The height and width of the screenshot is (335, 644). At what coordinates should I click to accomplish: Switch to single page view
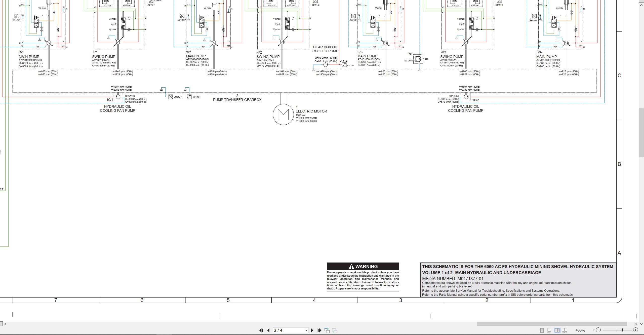pos(542,330)
